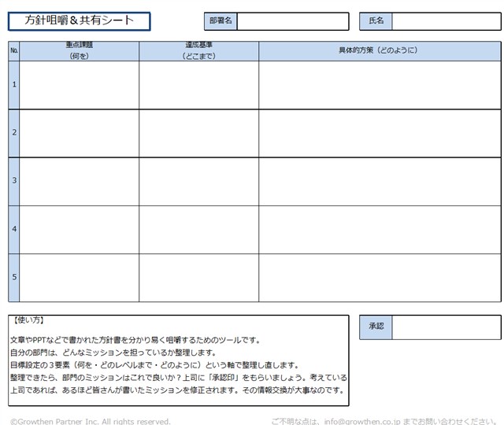This screenshot has width=504, height=425.
Task: Click row 5 具体的方策 cell
Action: pos(380,277)
